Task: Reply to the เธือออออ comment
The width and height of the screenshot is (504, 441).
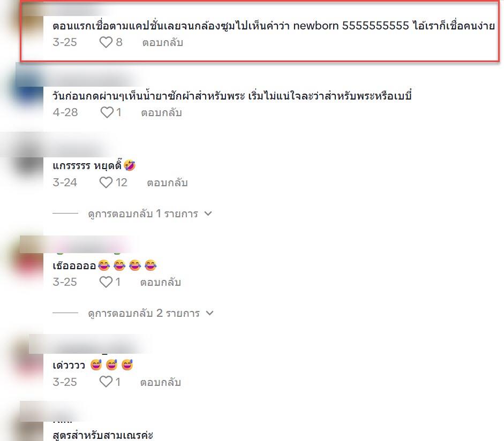Action: 160,283
